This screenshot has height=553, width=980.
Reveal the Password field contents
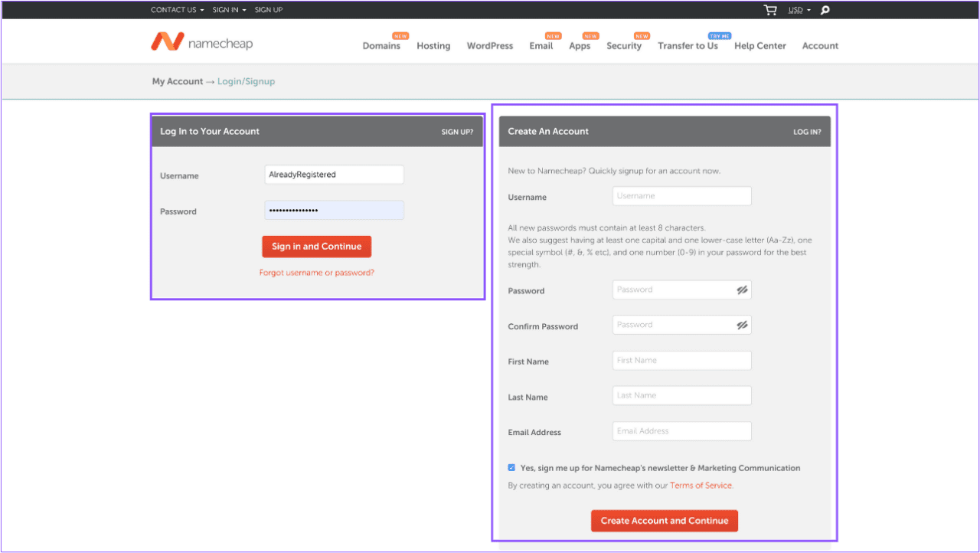741,289
